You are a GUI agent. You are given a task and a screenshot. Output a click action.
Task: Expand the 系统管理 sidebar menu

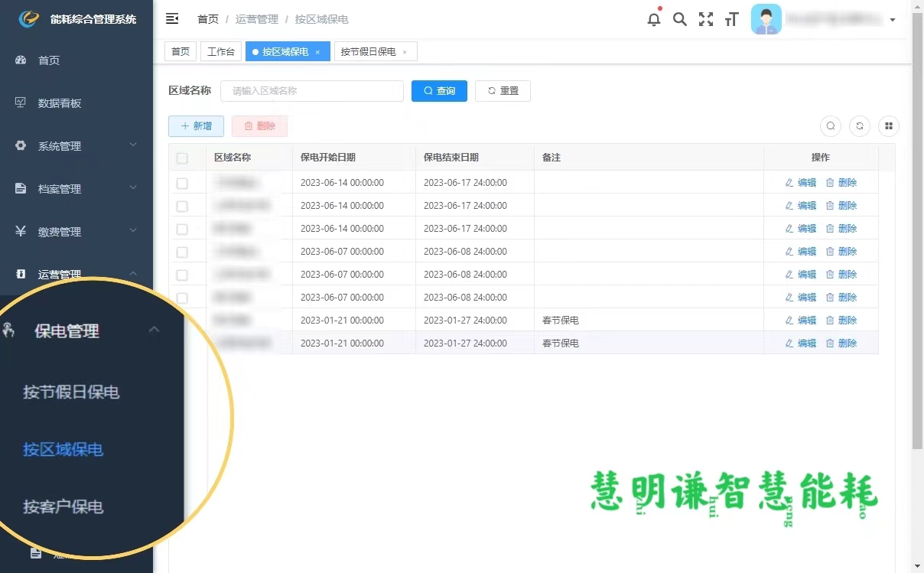[x=76, y=146]
